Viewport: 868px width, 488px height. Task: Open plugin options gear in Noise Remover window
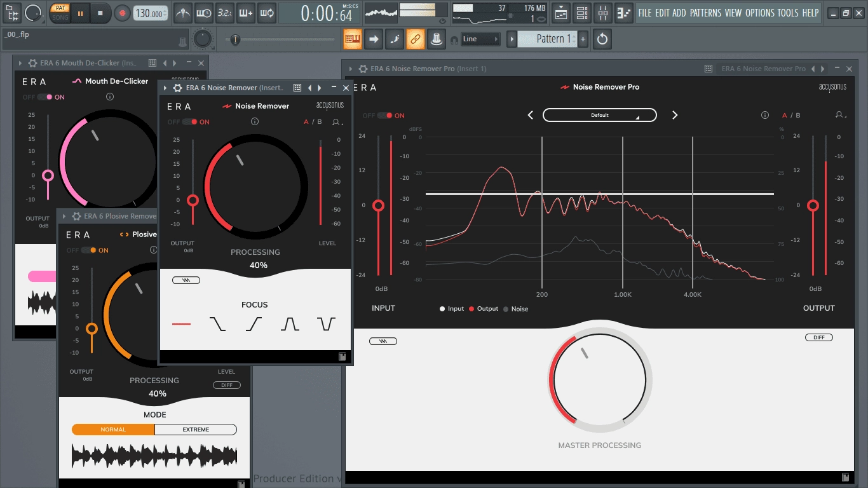coord(178,88)
